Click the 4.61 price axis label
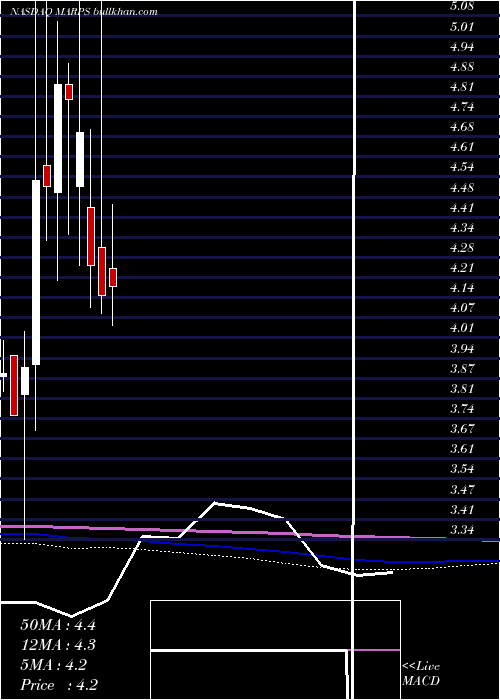 (462, 147)
